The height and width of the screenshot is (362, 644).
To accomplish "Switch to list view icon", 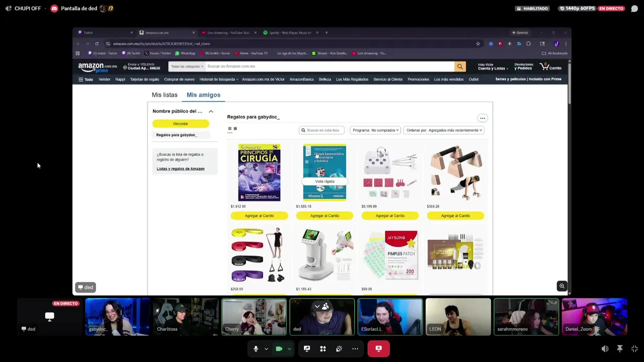I will (235, 129).
